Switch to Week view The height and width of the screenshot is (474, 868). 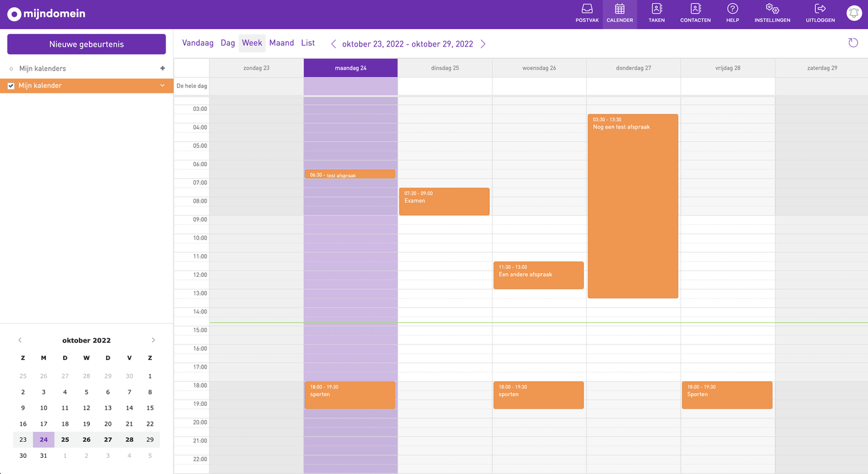[x=252, y=43]
